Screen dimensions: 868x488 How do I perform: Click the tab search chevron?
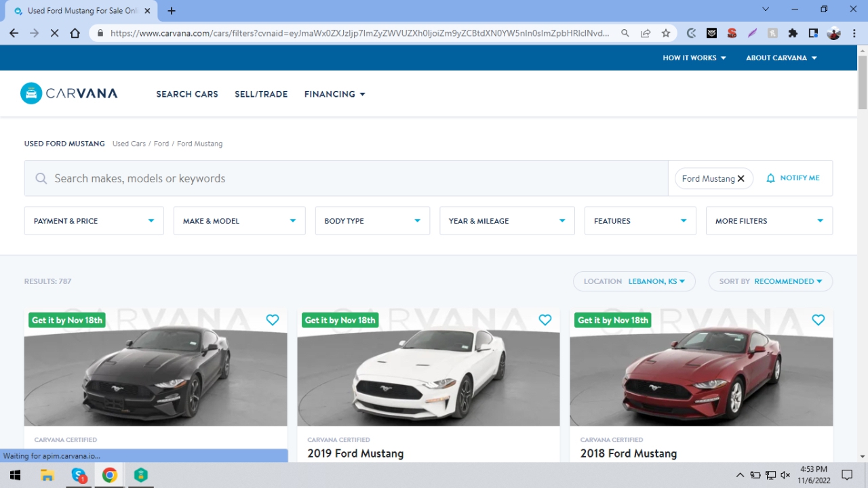point(766,9)
